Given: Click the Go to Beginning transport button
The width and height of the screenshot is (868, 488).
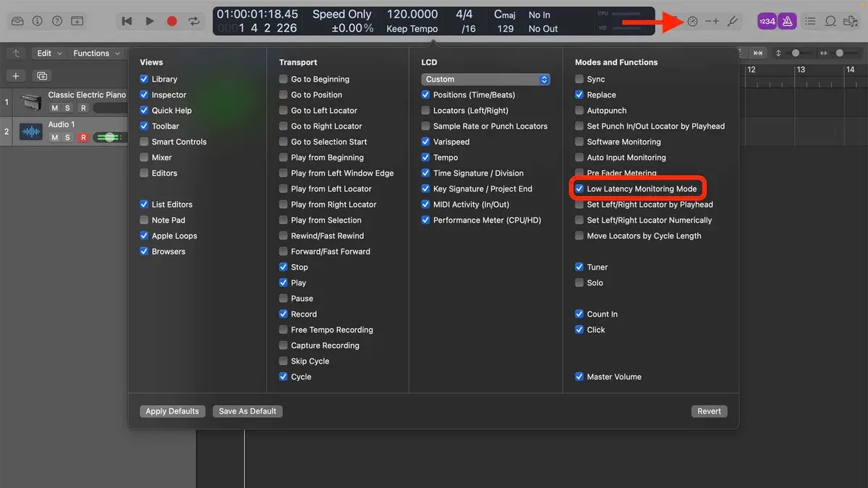Looking at the screenshot, I should pyautogui.click(x=127, y=21).
